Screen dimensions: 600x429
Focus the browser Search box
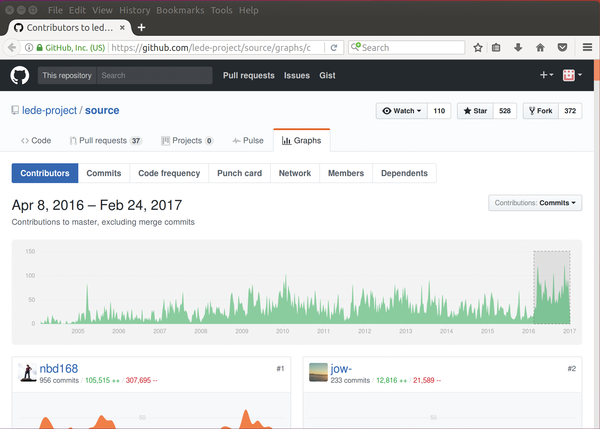click(x=406, y=48)
